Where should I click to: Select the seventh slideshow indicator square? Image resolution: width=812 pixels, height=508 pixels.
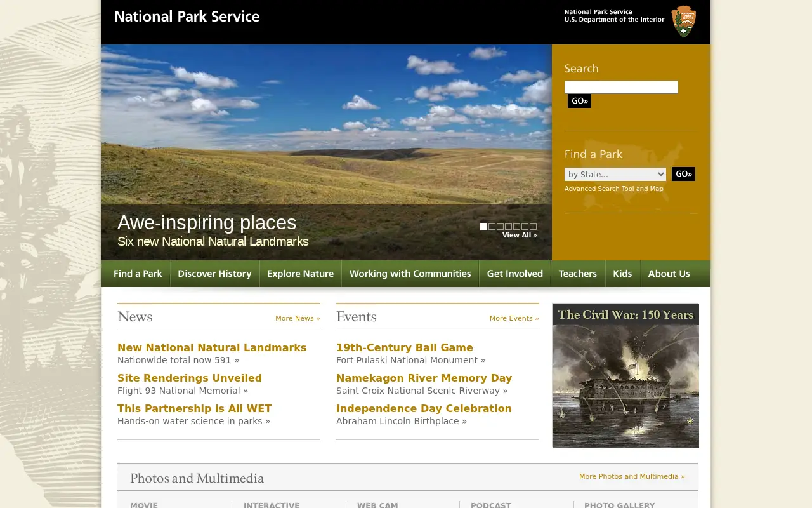click(533, 226)
